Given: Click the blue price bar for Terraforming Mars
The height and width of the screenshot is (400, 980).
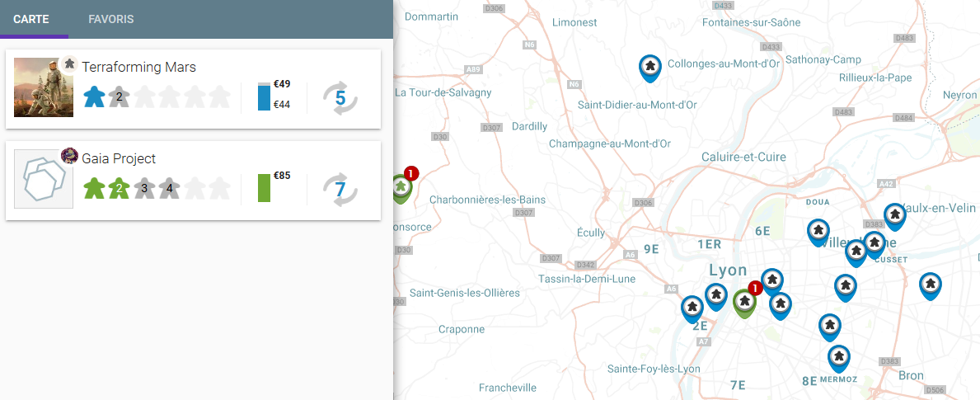Looking at the screenshot, I should pos(264,97).
